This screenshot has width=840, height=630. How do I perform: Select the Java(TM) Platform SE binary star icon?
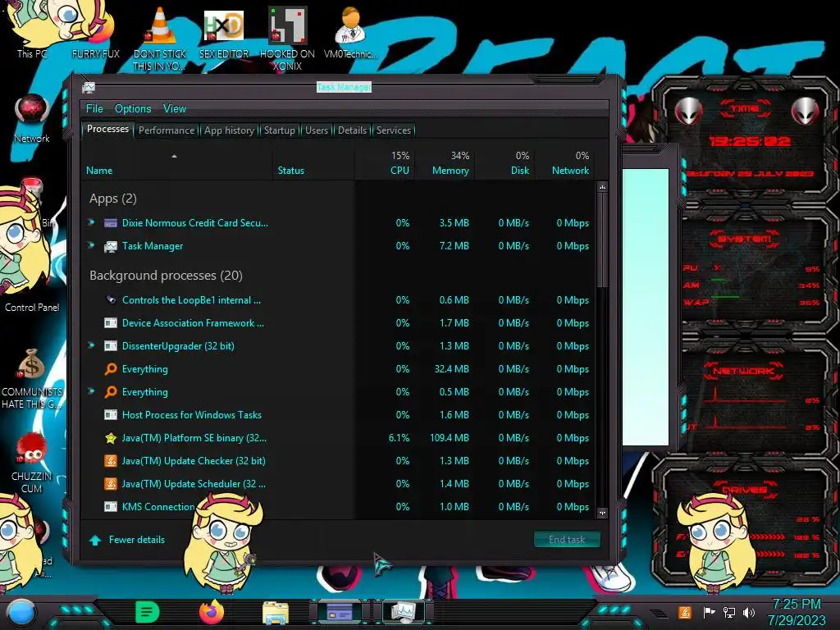click(x=111, y=438)
